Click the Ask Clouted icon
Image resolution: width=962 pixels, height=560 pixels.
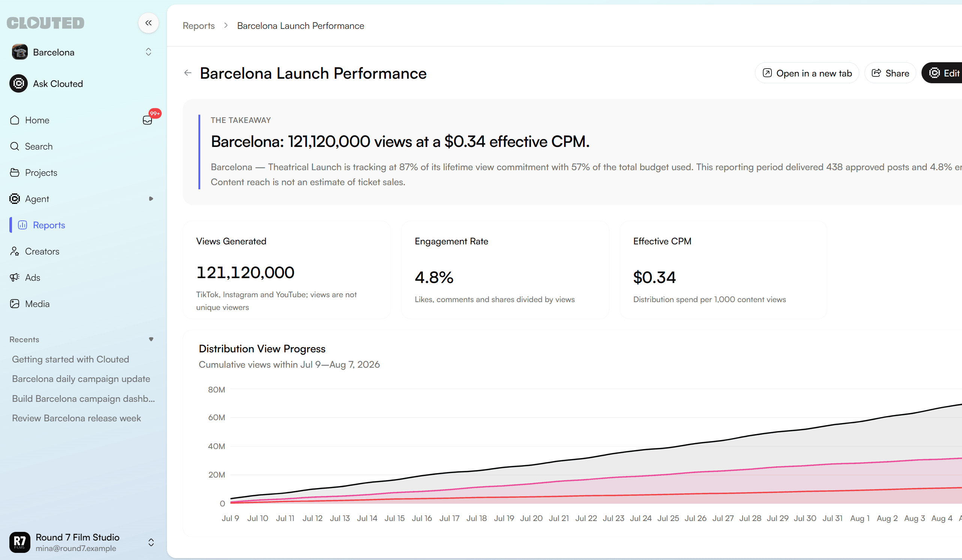click(x=18, y=84)
